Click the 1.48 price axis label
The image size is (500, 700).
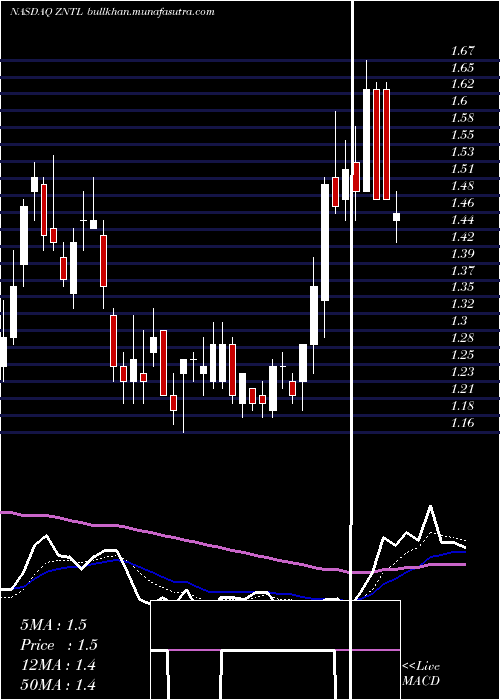[x=462, y=186]
